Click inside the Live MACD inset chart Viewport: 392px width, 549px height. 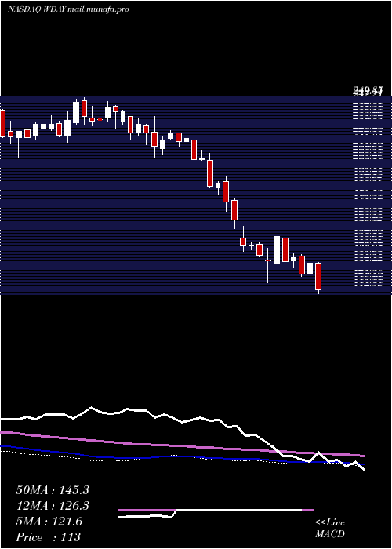pos(216,510)
